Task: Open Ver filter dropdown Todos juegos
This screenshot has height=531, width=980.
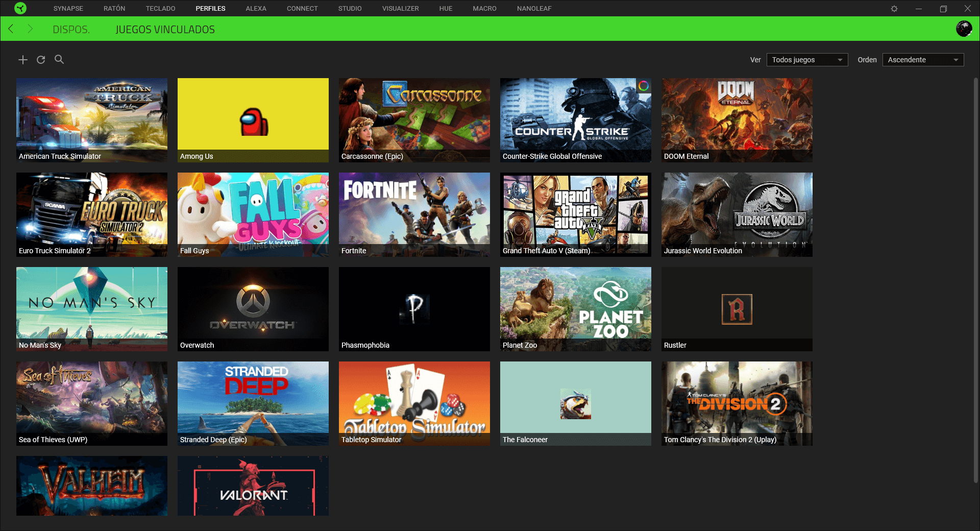Action: pos(807,60)
